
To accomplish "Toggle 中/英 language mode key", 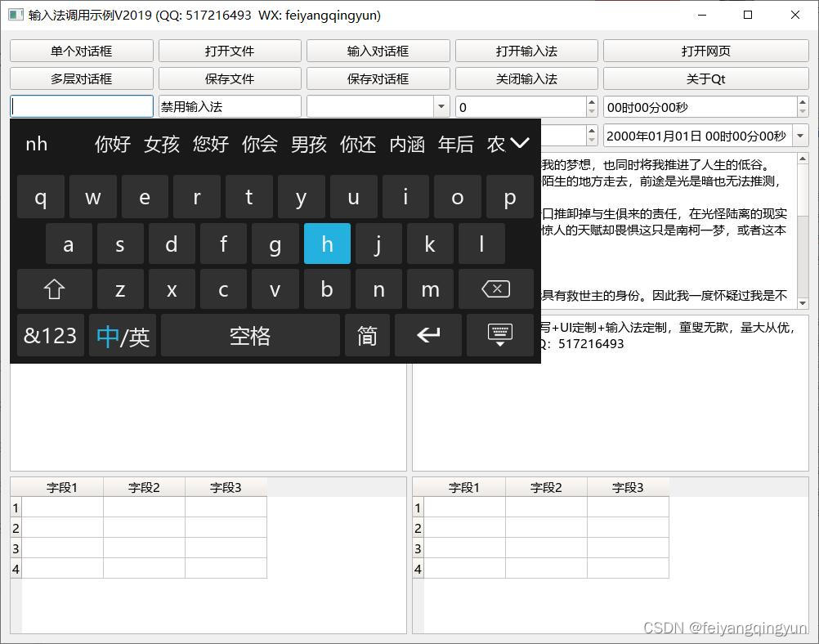I will (x=123, y=335).
